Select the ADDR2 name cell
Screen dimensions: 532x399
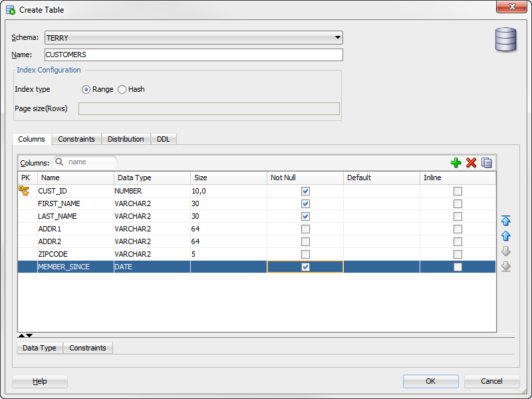coord(76,241)
